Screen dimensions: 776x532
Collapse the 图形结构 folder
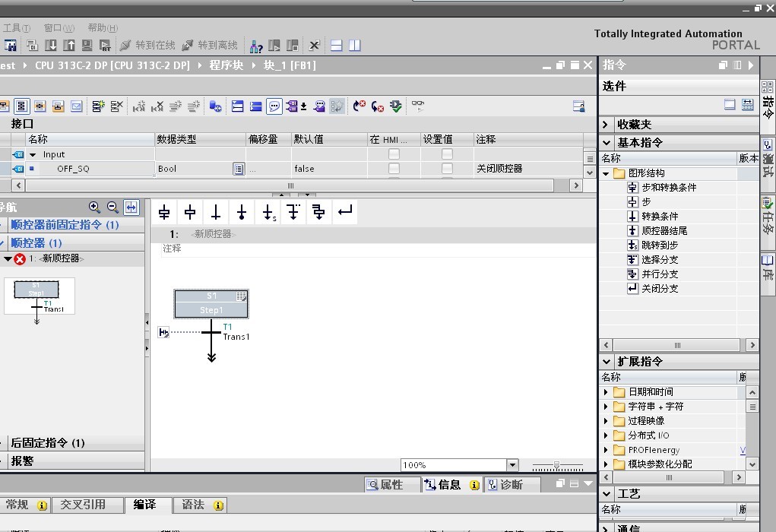coord(606,173)
